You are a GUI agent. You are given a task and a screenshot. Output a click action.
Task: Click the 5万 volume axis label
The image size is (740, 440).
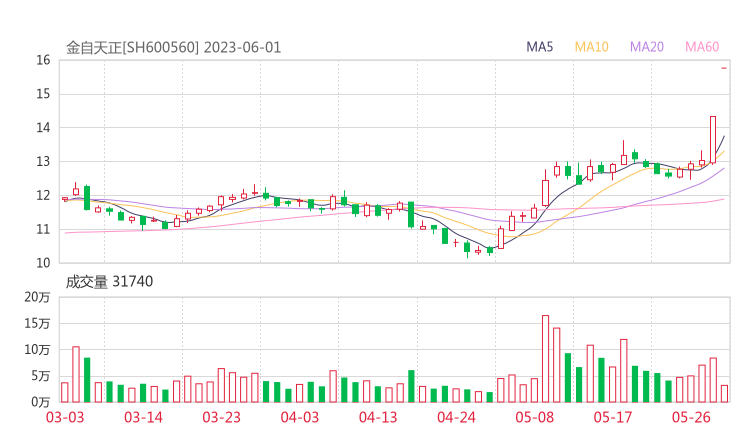click(40, 376)
